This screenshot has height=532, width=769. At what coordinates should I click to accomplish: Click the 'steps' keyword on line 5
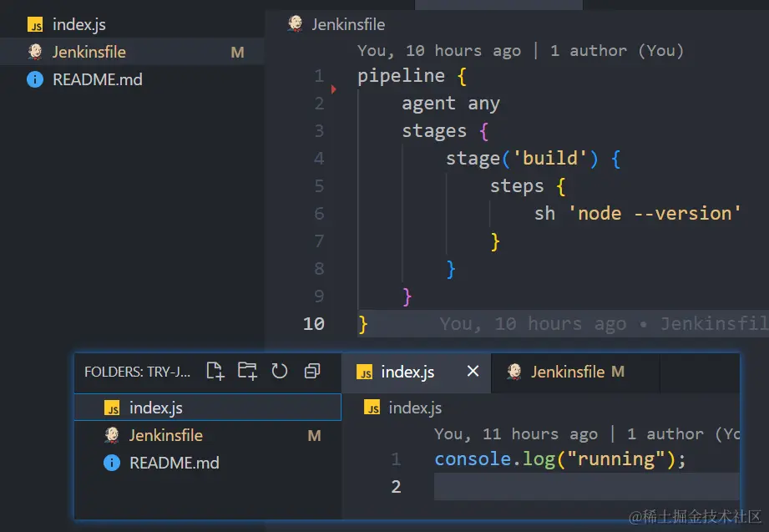(x=517, y=186)
